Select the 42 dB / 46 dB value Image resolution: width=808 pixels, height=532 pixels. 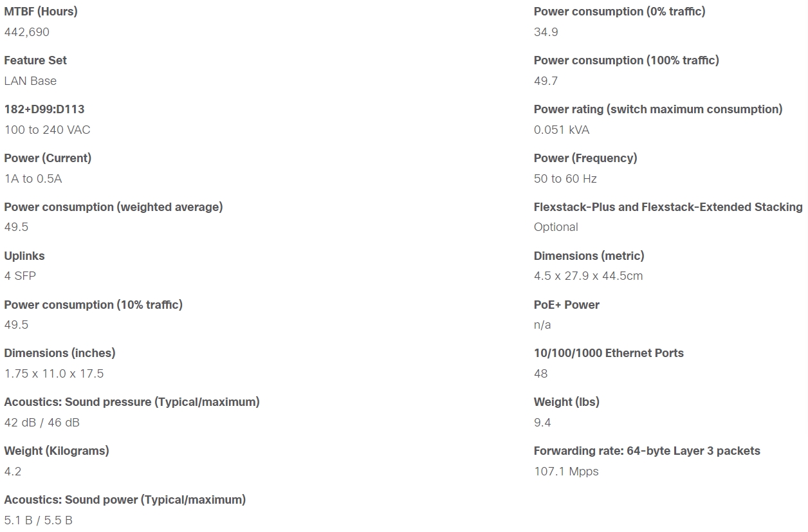pyautogui.click(x=42, y=423)
